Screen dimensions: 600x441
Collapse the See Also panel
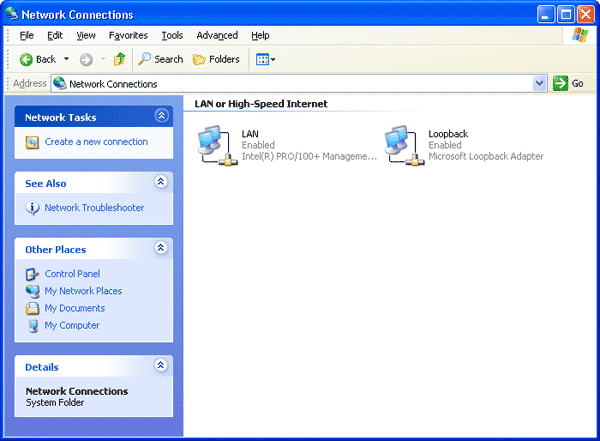click(x=161, y=181)
